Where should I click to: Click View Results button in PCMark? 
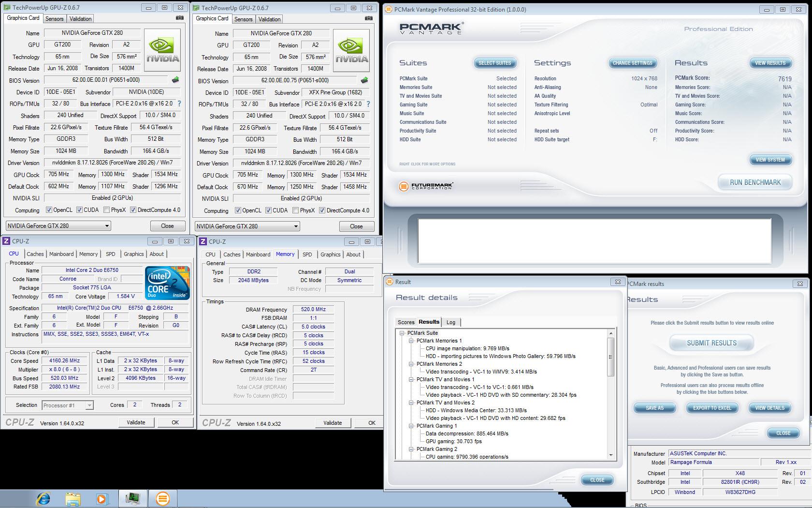770,63
